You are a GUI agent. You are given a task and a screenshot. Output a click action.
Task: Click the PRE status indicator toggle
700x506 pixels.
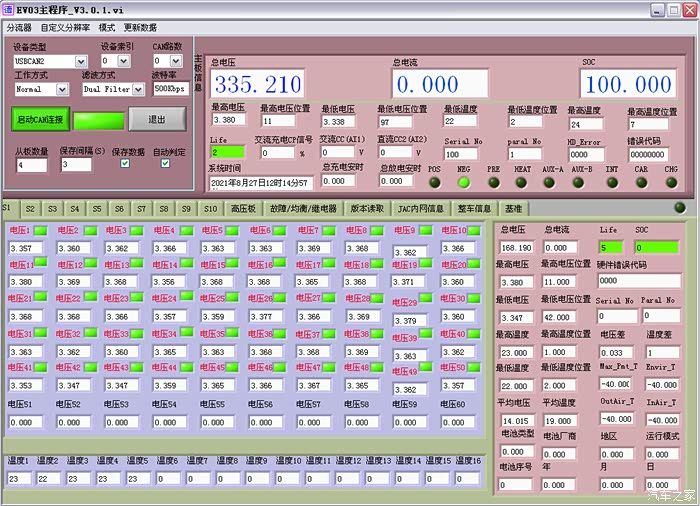(x=493, y=182)
